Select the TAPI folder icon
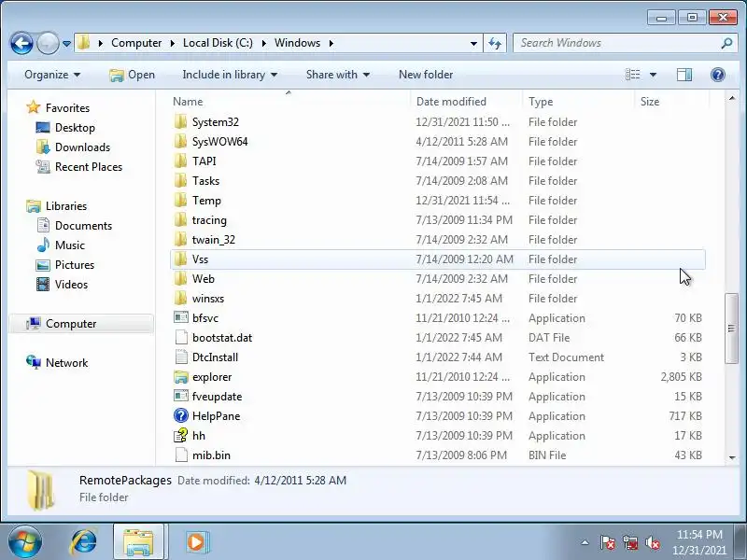The width and height of the screenshot is (747, 560). (180, 161)
